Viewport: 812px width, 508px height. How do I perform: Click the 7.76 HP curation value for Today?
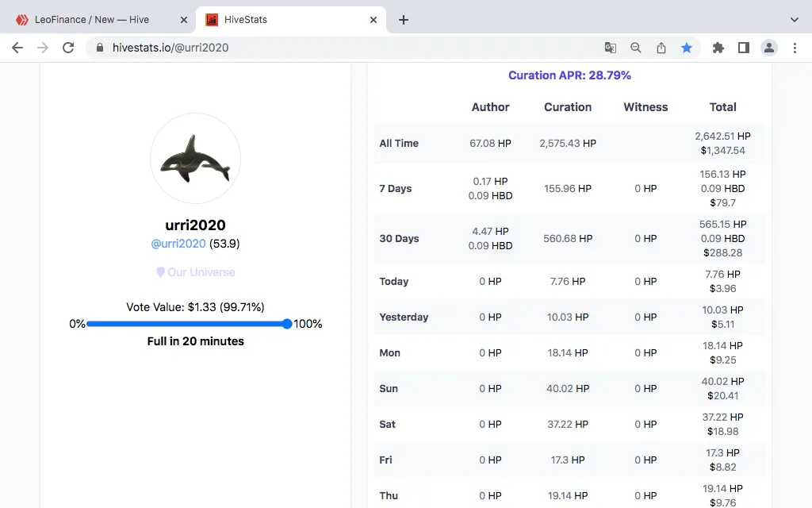click(x=568, y=282)
